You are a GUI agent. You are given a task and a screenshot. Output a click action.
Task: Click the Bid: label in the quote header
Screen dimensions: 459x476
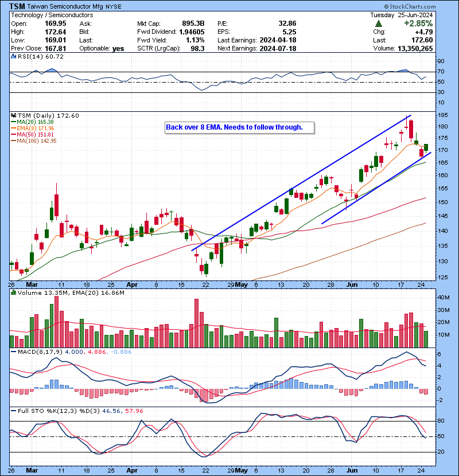pos(84,32)
